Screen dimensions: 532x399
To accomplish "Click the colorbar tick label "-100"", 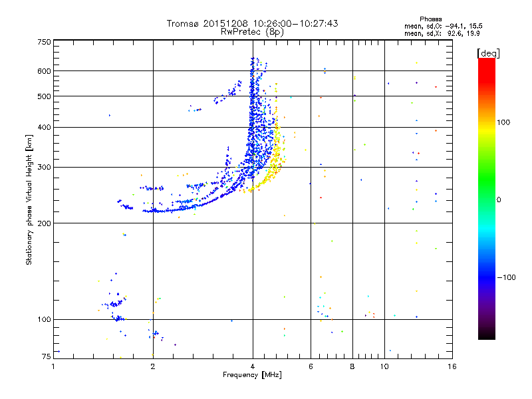I will tap(507, 277).
